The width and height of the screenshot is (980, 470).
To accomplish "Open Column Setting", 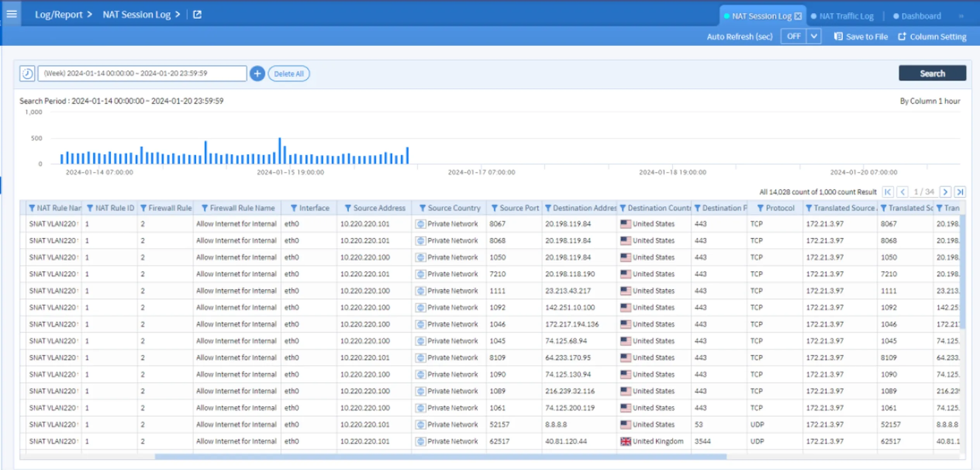I will pos(932,36).
